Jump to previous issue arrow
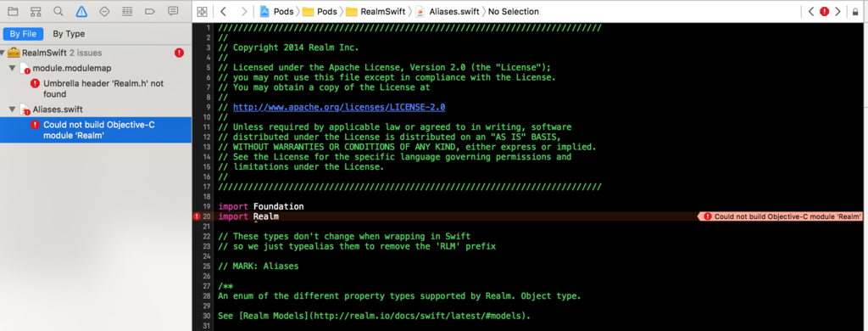The height and width of the screenshot is (331, 868). (811, 12)
